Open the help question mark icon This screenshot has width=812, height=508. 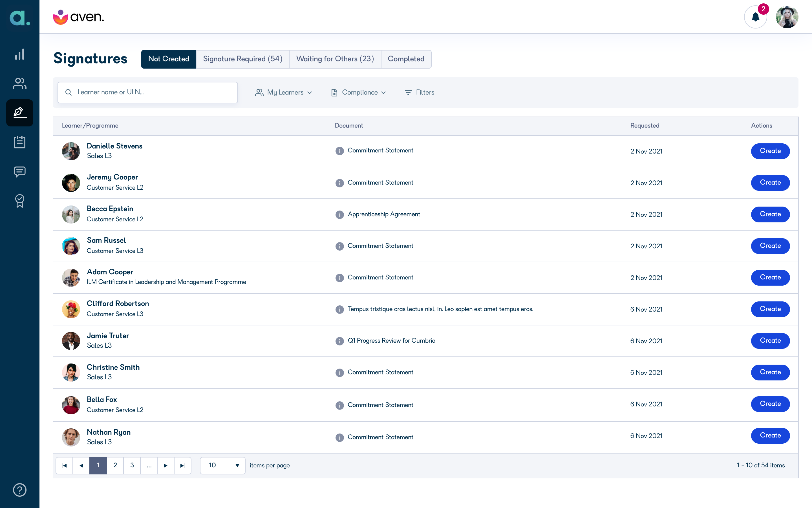tap(19, 490)
